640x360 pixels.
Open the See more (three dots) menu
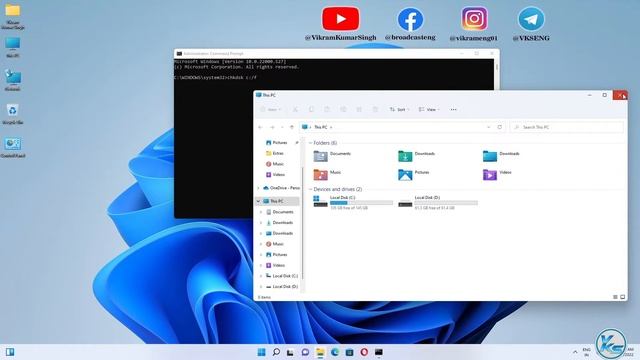click(x=453, y=109)
